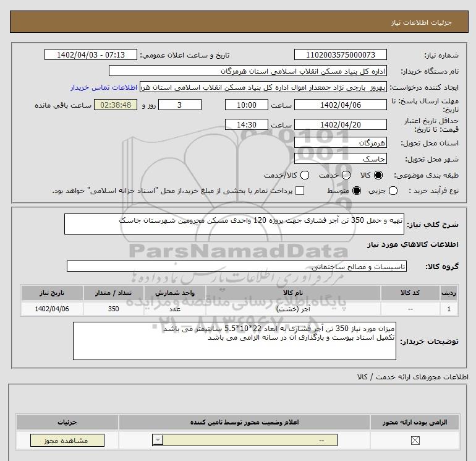Image resolution: width=476 pixels, height=461 pixels.
Task: Click the item name cell آجر (خشت)
Action: pyautogui.click(x=293, y=309)
